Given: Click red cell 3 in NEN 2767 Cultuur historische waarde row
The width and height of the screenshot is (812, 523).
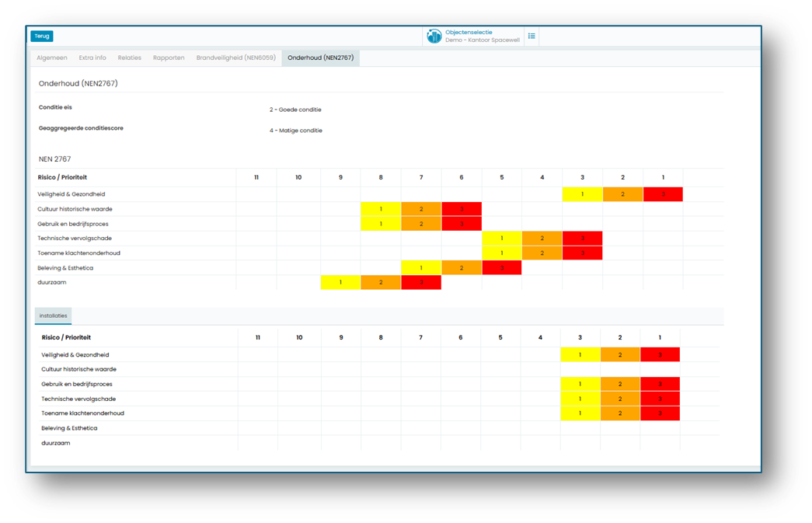Looking at the screenshot, I should tap(462, 209).
